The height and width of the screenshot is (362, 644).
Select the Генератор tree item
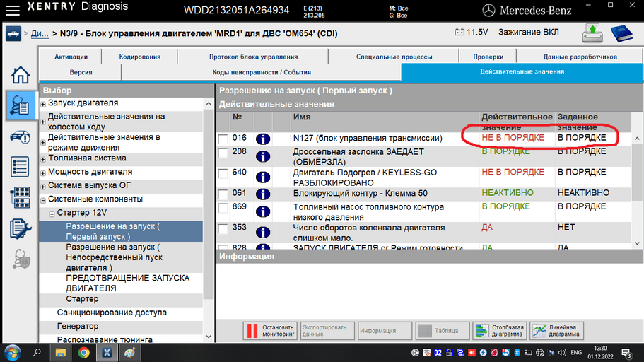[78, 326]
